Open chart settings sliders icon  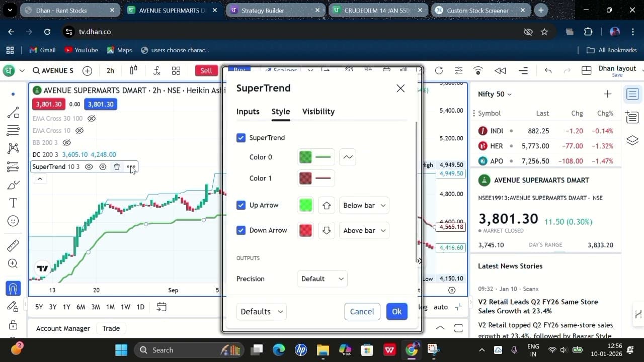[x=458, y=70]
